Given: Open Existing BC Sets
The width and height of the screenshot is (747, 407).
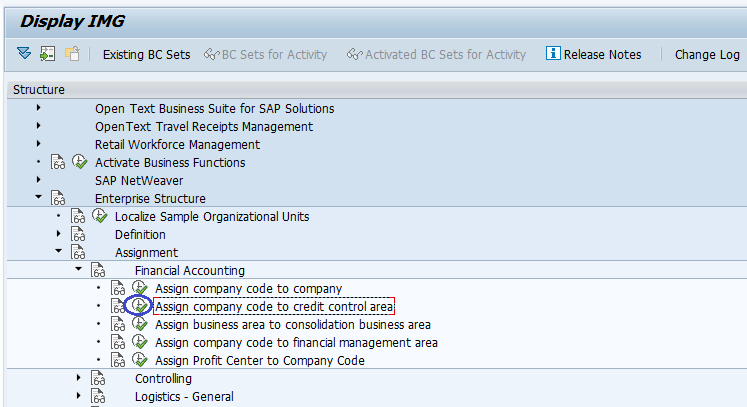Looking at the screenshot, I should [146, 55].
